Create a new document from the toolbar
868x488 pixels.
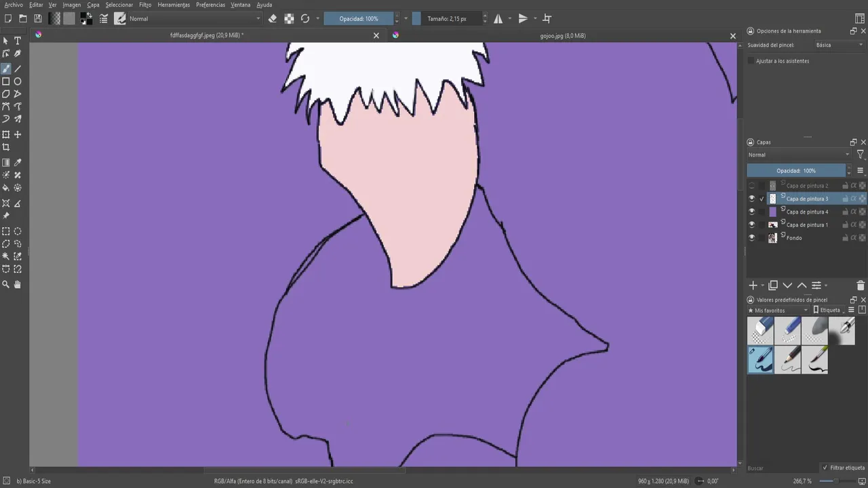coord(7,19)
